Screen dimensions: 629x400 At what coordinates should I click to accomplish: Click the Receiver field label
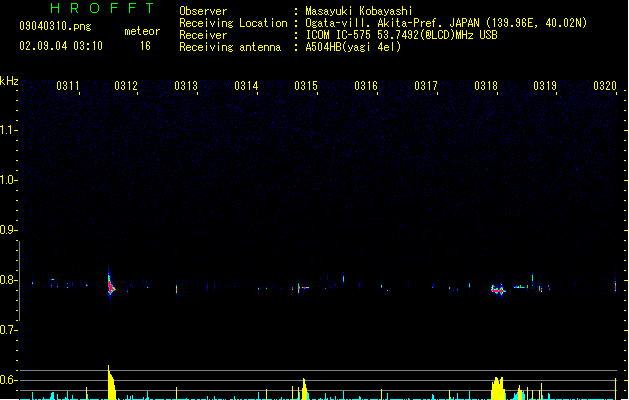pos(203,35)
